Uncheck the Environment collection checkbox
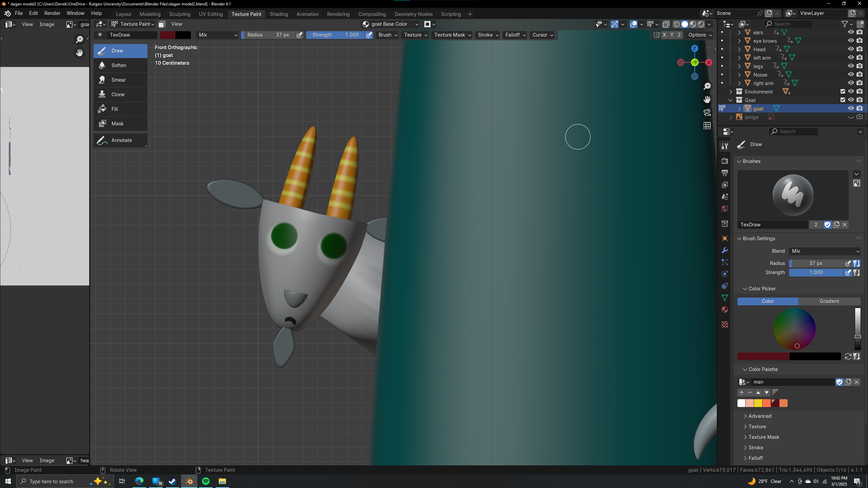Image resolution: width=868 pixels, height=488 pixels. pyautogui.click(x=842, y=91)
